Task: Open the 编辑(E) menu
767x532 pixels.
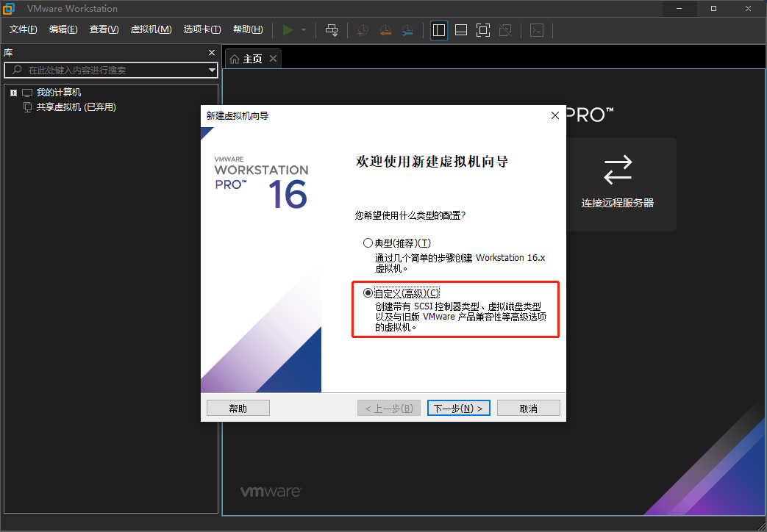Action: coord(63,29)
